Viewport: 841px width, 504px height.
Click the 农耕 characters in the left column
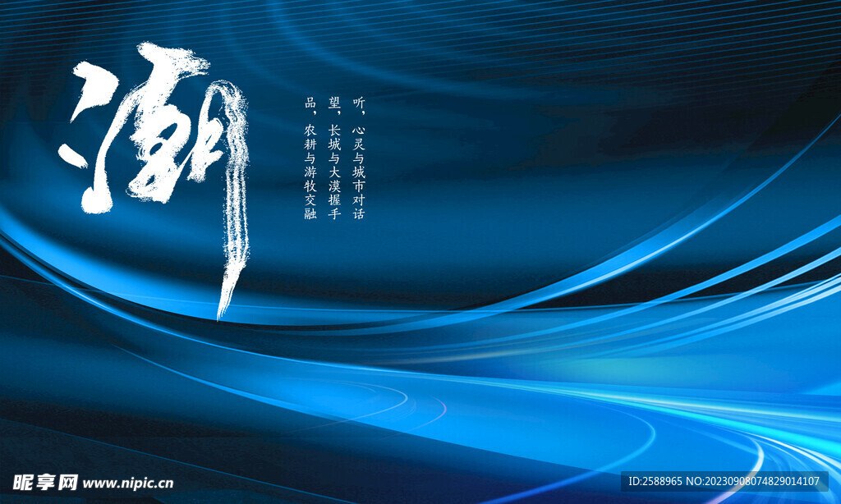pyautogui.click(x=310, y=138)
